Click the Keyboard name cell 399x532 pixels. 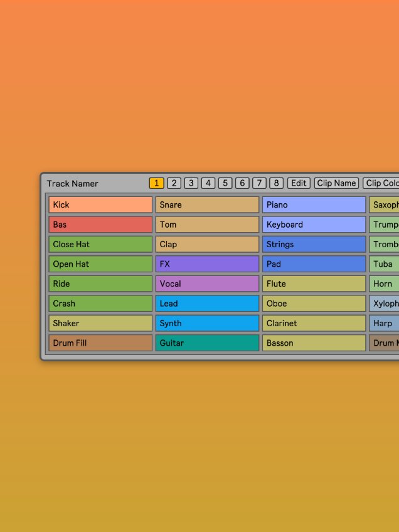314,224
